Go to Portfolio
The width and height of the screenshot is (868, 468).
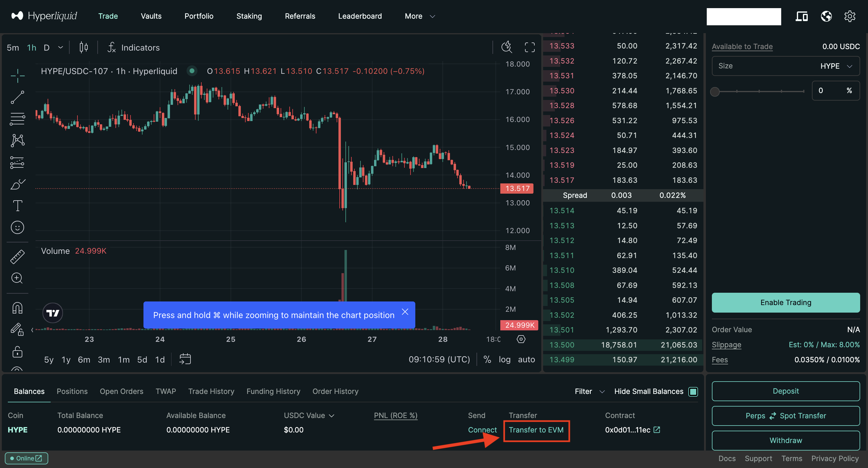(199, 16)
